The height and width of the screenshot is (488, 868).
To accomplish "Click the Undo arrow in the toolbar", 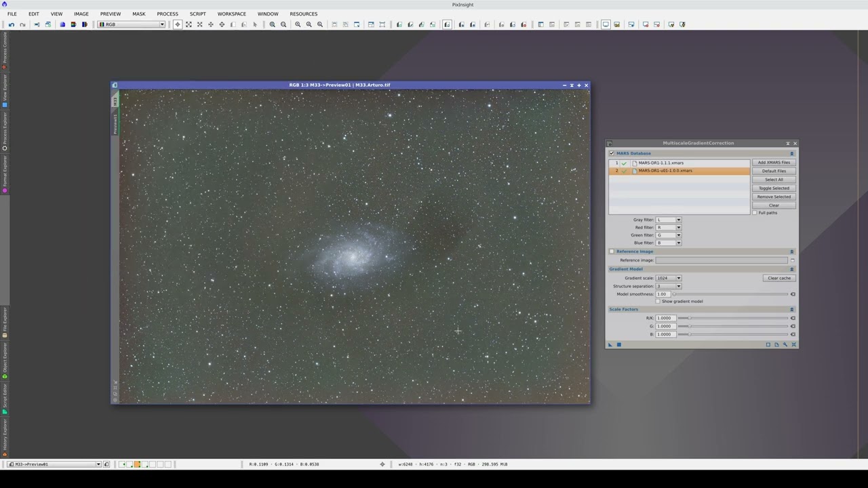I will pos(12,24).
